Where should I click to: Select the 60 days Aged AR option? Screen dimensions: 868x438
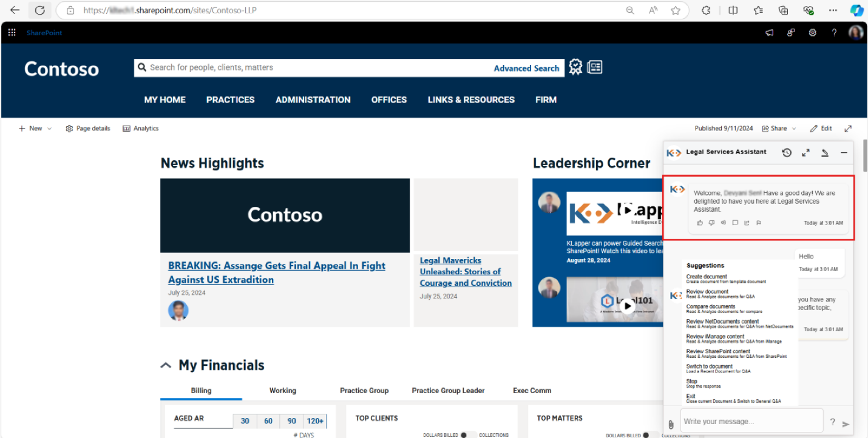[268, 421]
